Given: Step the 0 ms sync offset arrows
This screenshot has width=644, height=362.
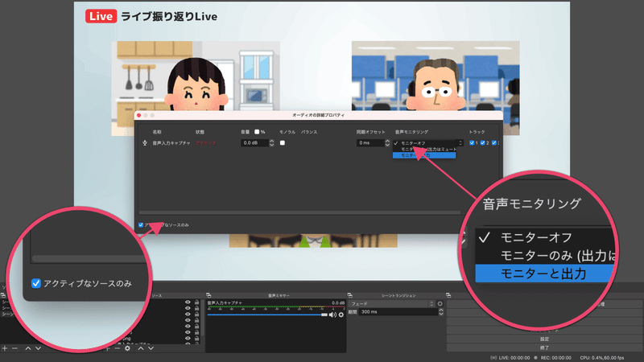Looking at the screenshot, I should [387, 143].
